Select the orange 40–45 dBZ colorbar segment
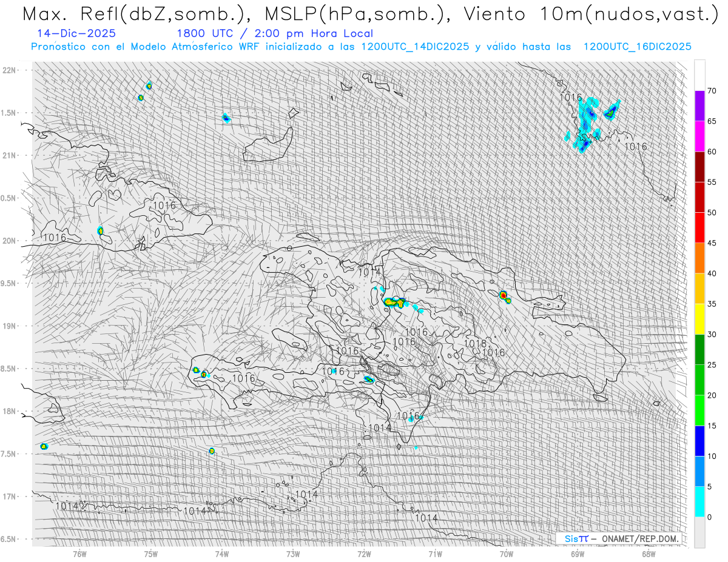 pos(699,258)
